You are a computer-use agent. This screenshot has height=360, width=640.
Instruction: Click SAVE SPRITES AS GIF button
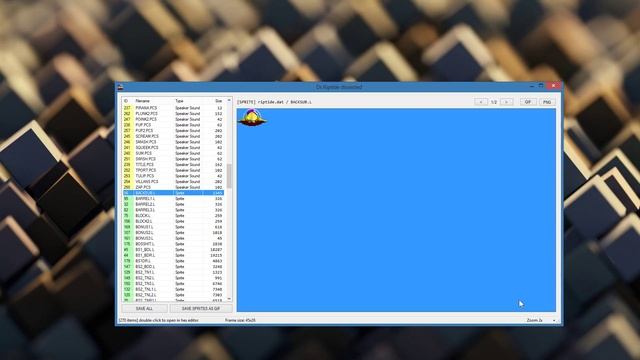coord(201,309)
